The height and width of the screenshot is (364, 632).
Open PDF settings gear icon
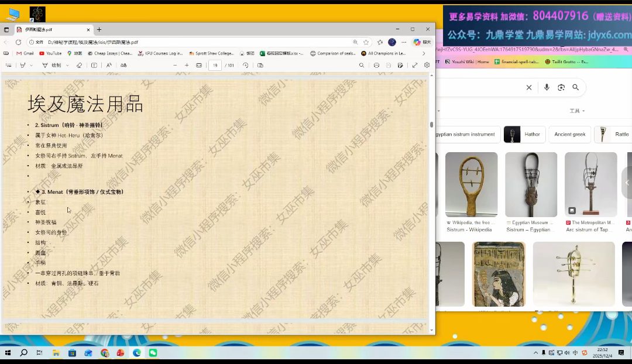pos(427,66)
